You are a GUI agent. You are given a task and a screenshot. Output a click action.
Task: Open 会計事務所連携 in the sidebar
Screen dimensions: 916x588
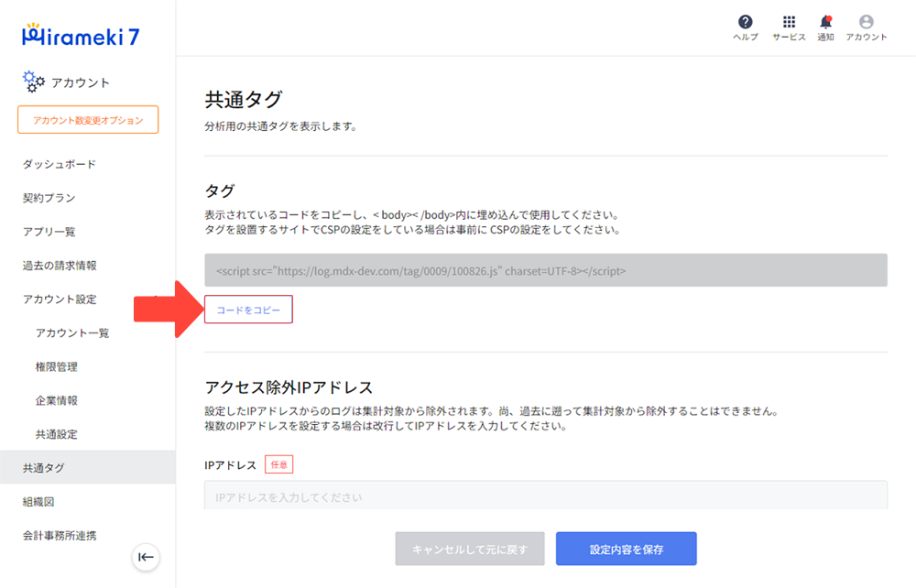60,536
